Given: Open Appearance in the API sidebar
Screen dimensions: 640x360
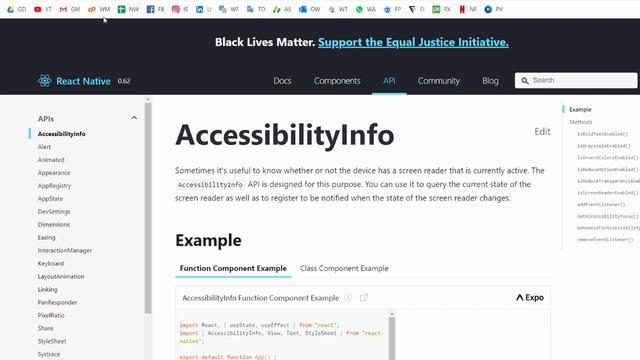Looking at the screenshot, I should click(x=54, y=173).
